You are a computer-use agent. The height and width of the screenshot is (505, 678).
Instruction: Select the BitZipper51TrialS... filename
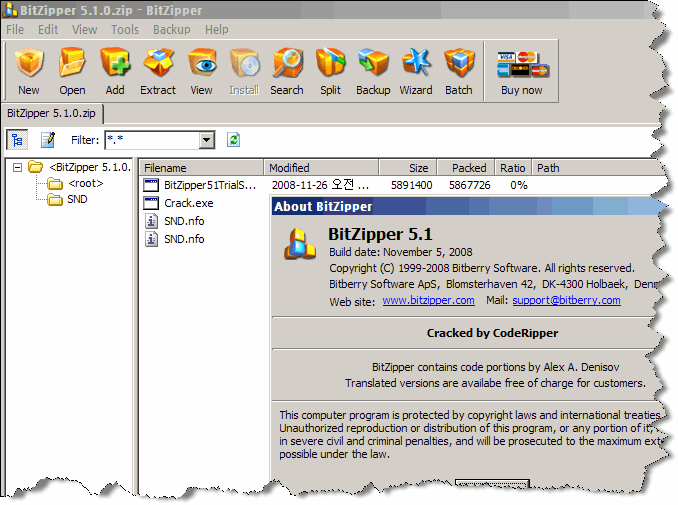point(210,185)
